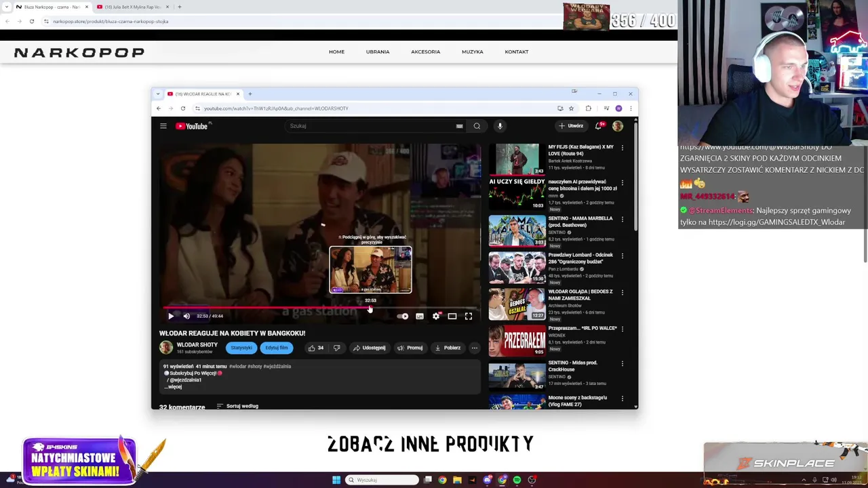Screen dimensions: 868x488
Task: Play the video with the play button
Action: click(x=170, y=316)
